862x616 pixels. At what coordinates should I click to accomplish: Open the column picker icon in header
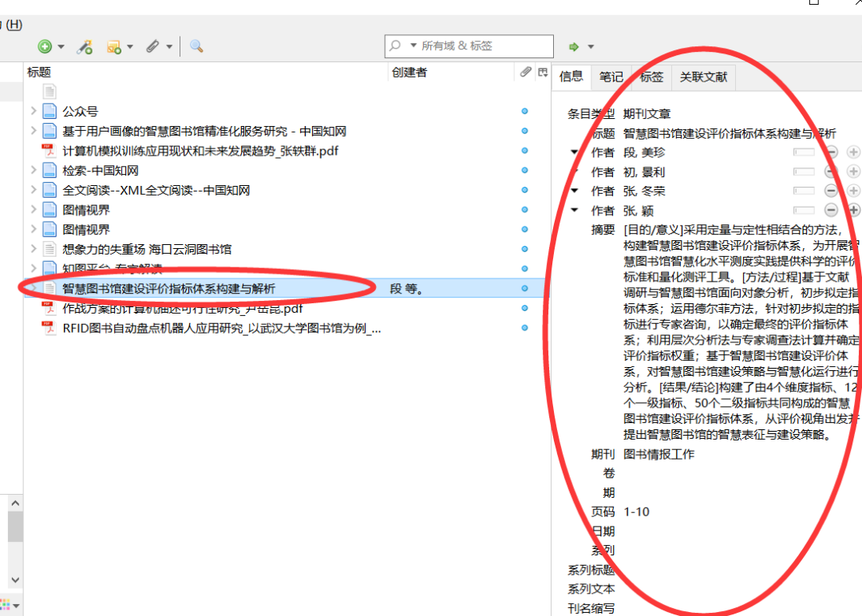pos(544,72)
